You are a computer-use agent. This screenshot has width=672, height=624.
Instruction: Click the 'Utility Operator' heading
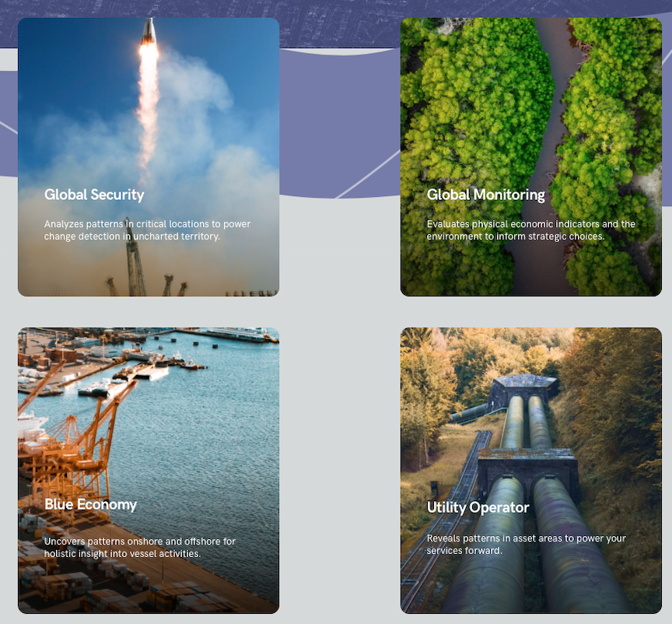point(478,508)
